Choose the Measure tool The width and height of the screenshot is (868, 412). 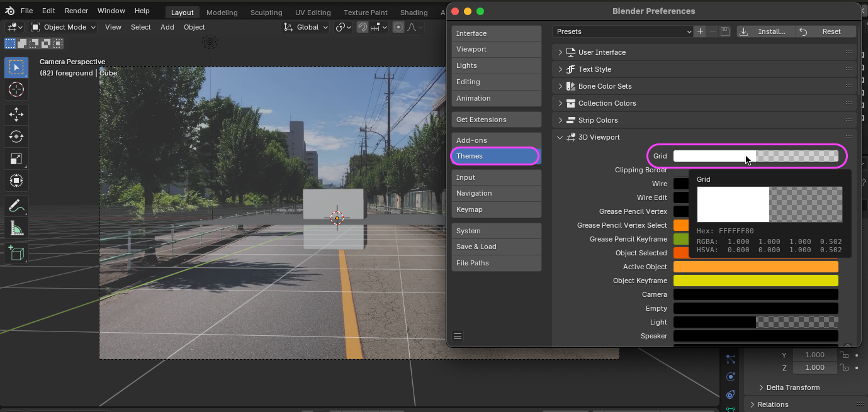pyautogui.click(x=16, y=229)
